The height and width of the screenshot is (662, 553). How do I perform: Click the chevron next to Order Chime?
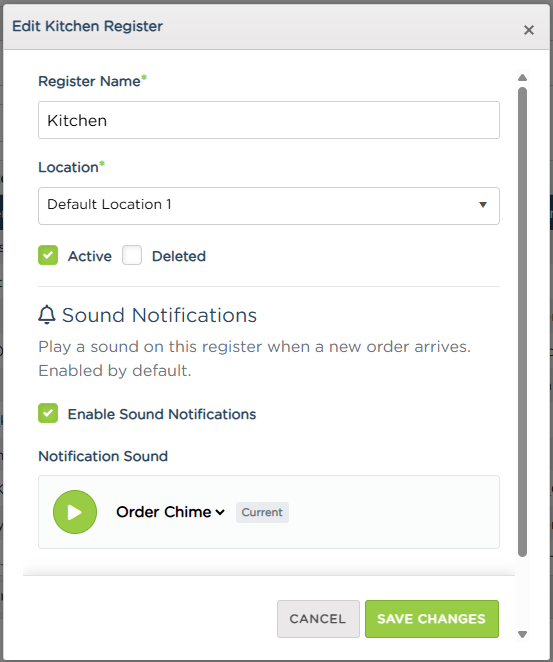point(220,513)
